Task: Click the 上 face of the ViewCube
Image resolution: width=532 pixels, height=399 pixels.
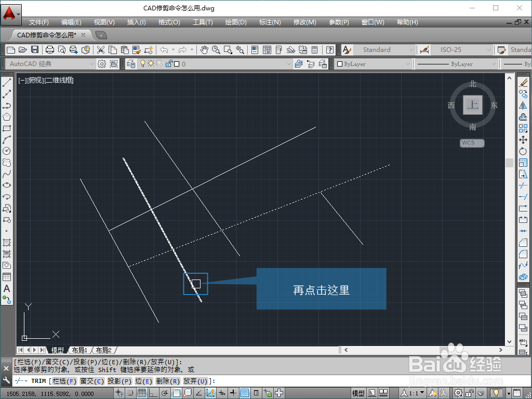Action: coord(473,105)
